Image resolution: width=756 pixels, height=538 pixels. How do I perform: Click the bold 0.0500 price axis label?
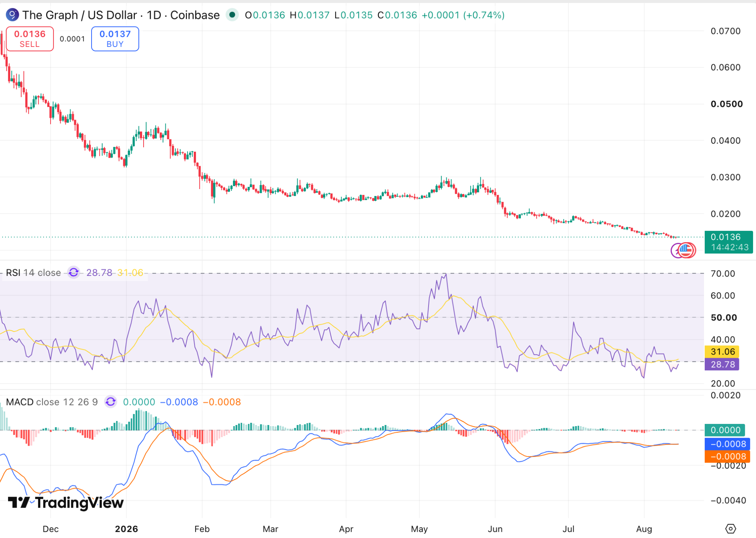point(727,104)
